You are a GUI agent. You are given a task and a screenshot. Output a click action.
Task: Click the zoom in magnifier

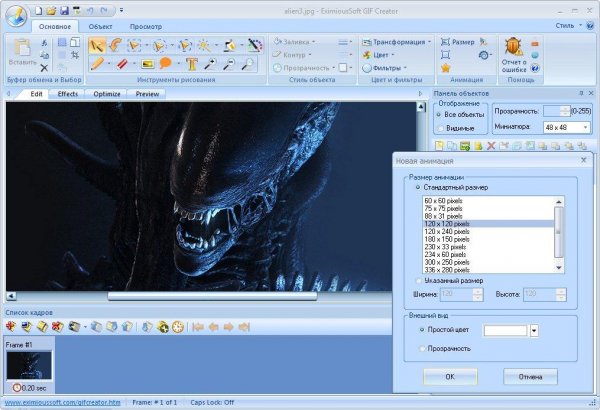pos(210,64)
